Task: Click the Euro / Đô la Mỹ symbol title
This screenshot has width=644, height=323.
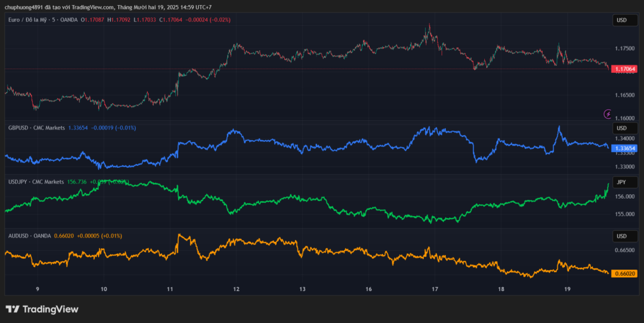Action: (x=31, y=20)
